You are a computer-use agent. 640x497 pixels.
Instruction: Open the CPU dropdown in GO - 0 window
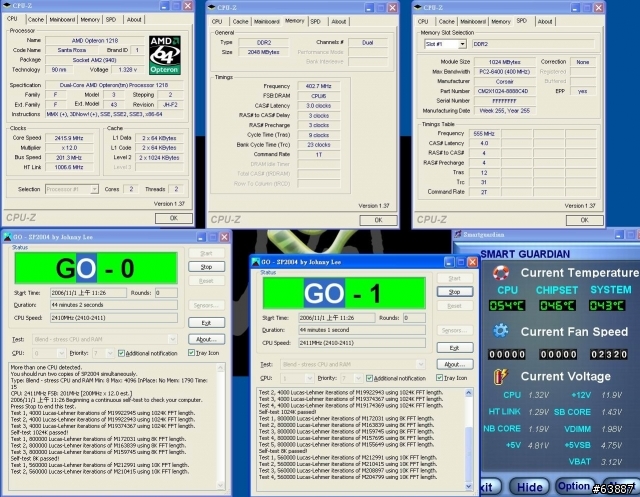pyautogui.click(x=61, y=353)
